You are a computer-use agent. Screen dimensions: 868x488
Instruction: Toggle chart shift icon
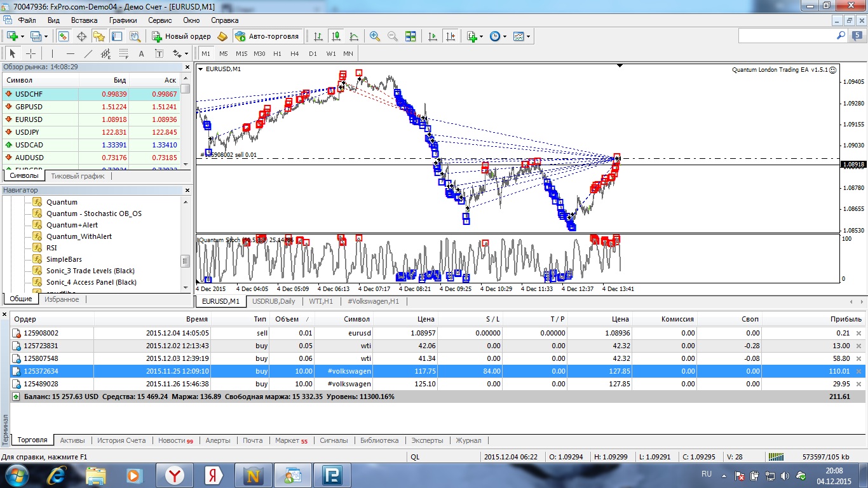pos(451,36)
